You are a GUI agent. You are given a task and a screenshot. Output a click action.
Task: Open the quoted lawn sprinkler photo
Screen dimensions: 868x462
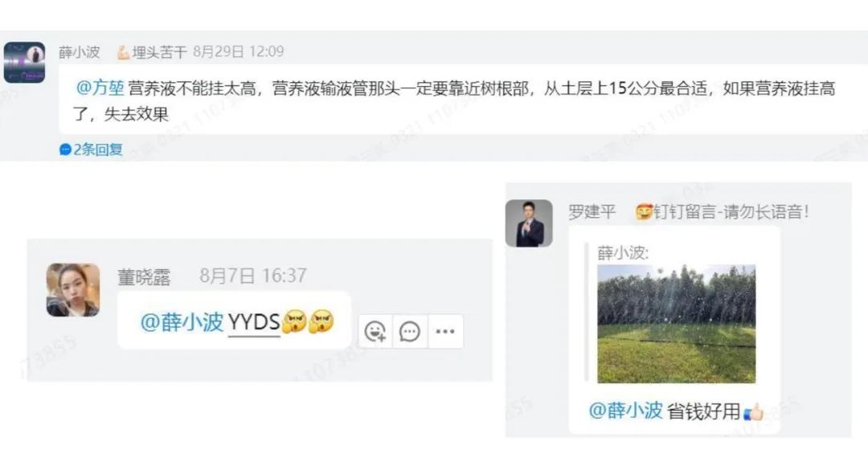[x=676, y=325]
